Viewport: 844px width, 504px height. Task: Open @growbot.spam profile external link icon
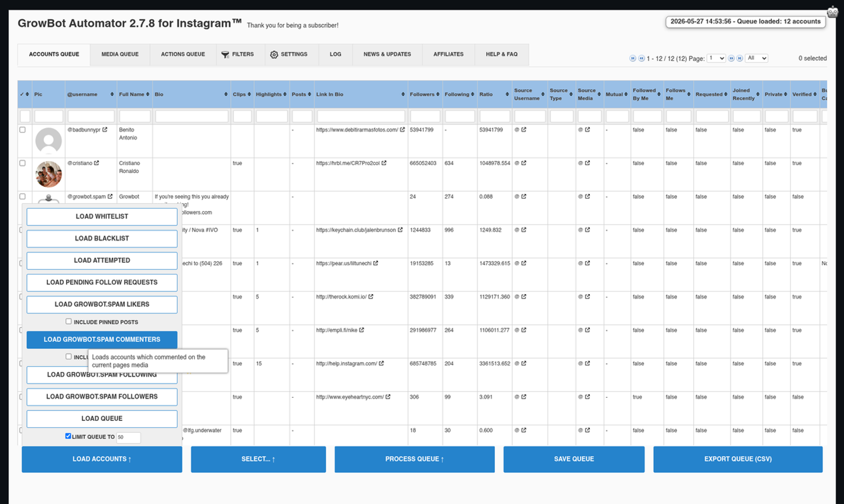pos(110,197)
